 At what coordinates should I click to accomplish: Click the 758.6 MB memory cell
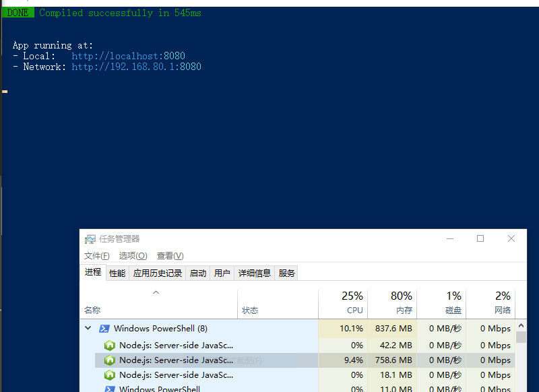pos(392,360)
